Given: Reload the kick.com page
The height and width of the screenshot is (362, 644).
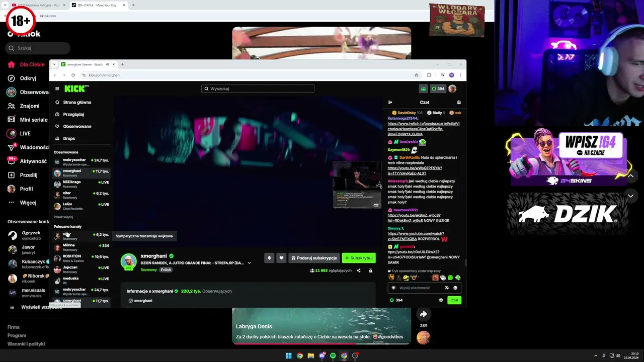Looking at the screenshot, I should tap(73, 75).
